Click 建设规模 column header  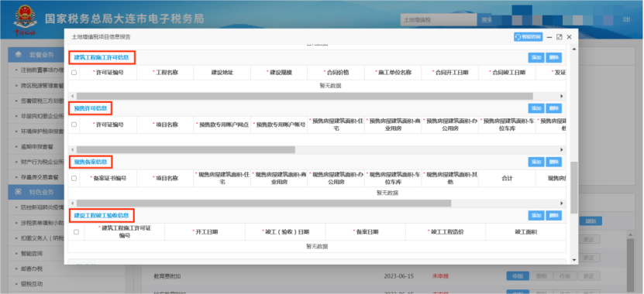(x=279, y=73)
